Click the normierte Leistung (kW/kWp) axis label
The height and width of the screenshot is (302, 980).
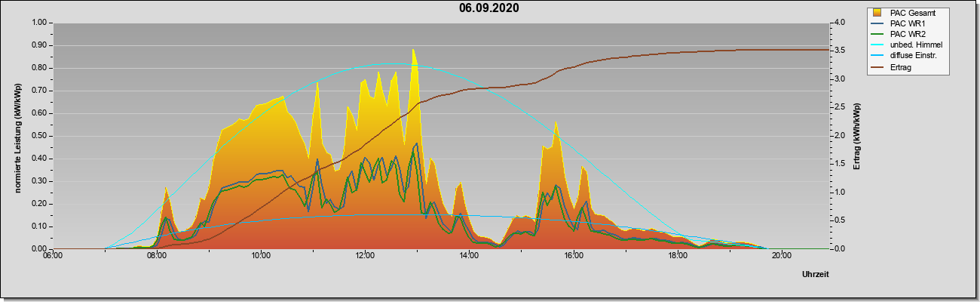tap(17, 136)
